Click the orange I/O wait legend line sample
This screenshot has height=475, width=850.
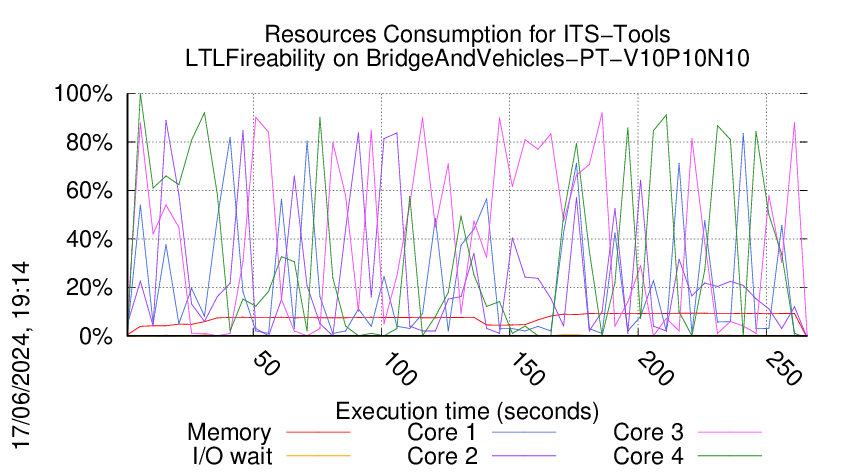318,456
